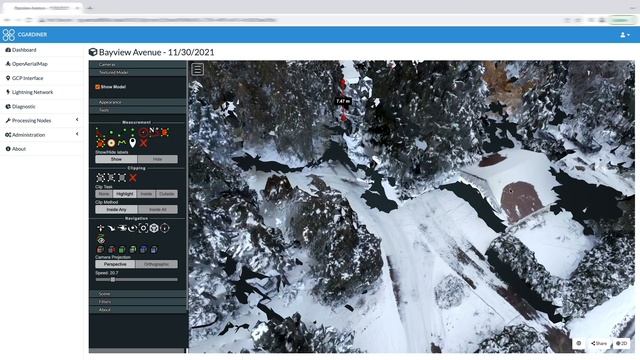The width and height of the screenshot is (640, 360).
Task: Set Clip Task to Highlight
Action: click(x=124, y=194)
